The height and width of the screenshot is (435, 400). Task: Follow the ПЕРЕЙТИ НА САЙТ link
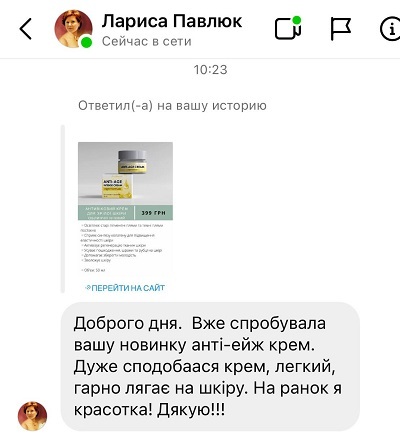(125, 288)
